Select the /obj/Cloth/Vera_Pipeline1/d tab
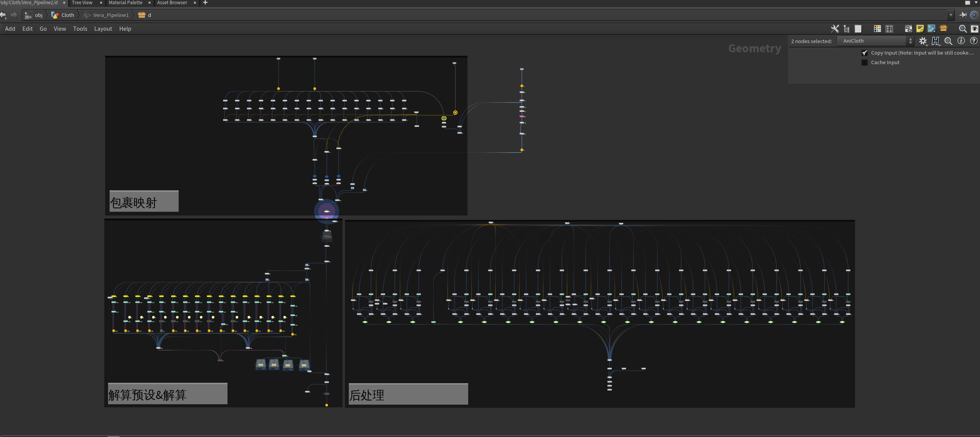980x437 pixels. 29,3
